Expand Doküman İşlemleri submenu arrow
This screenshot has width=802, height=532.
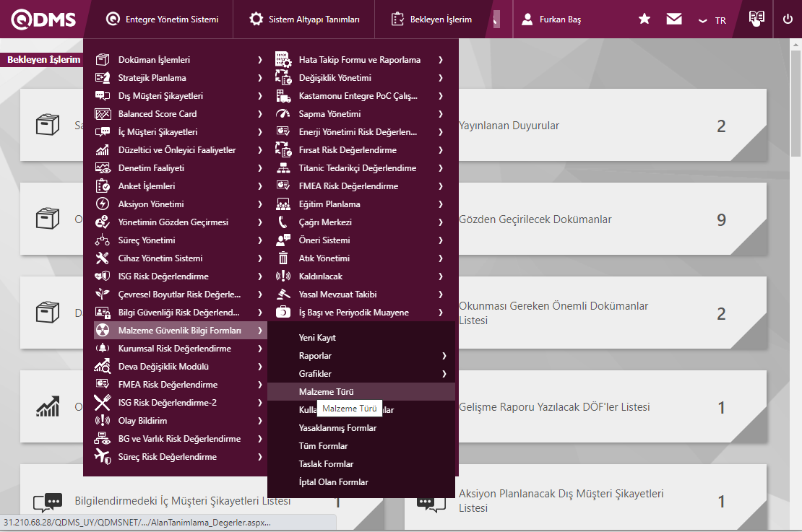click(259, 60)
